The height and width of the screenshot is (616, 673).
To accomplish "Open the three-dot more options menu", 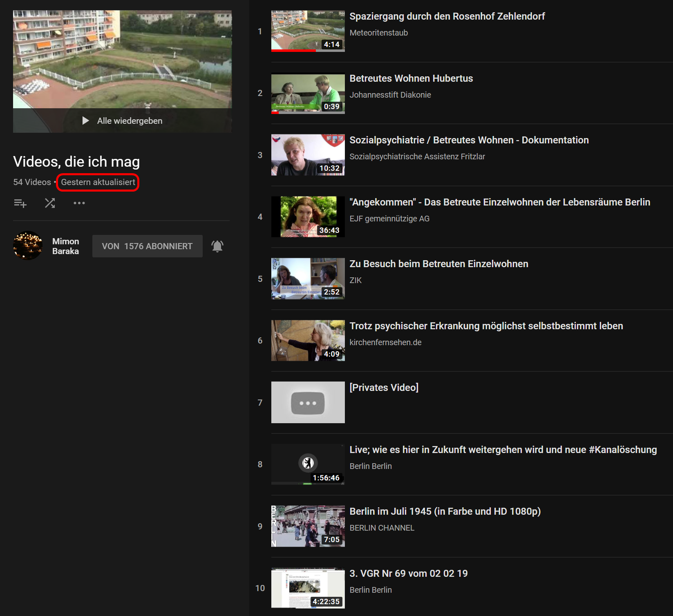I will tap(79, 203).
